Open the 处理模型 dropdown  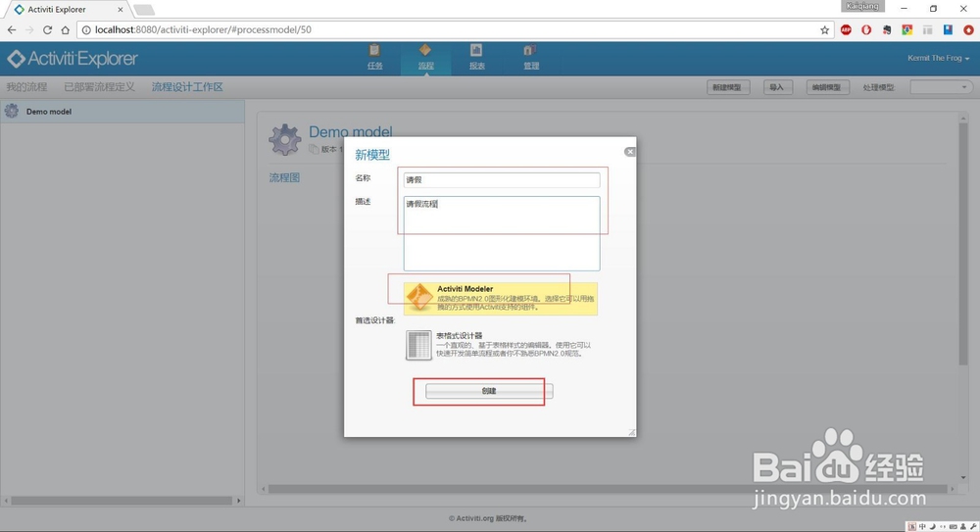point(941,87)
